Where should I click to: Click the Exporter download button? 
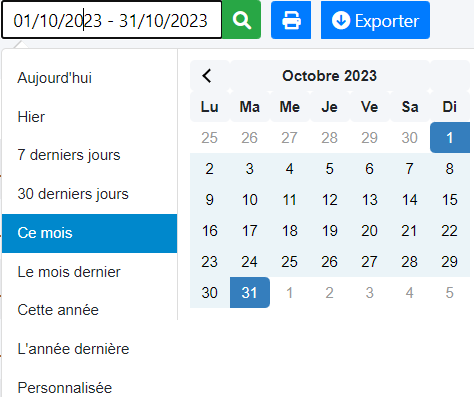(x=375, y=20)
